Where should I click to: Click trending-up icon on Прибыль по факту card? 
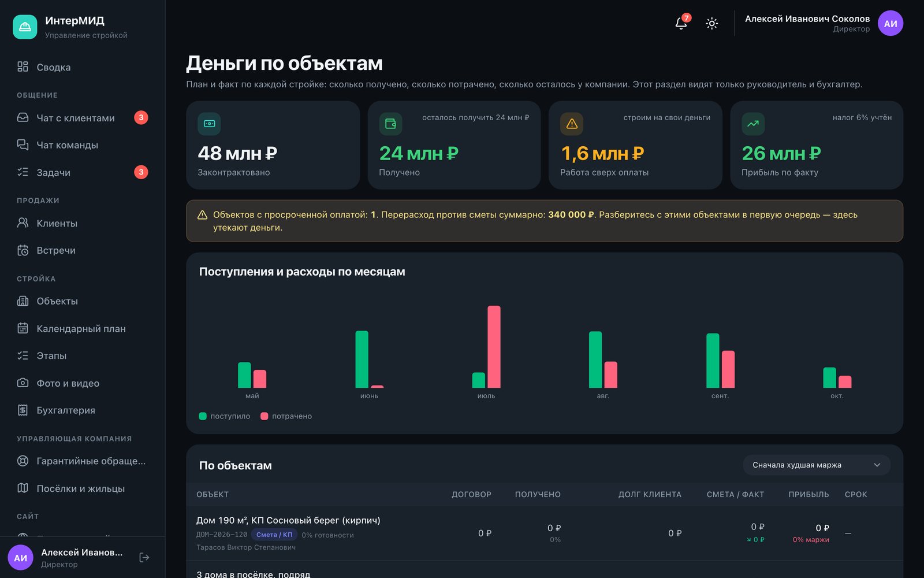[753, 124]
